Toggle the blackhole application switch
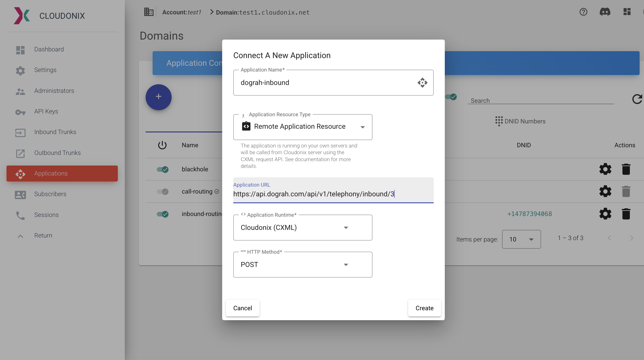 click(x=162, y=169)
